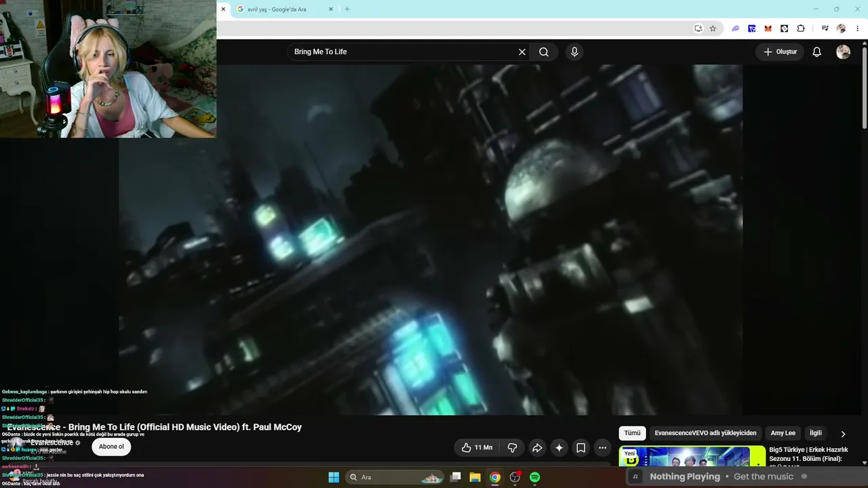This screenshot has height=488, width=868.
Task: Open the browser media controls icon
Action: pos(825,28)
